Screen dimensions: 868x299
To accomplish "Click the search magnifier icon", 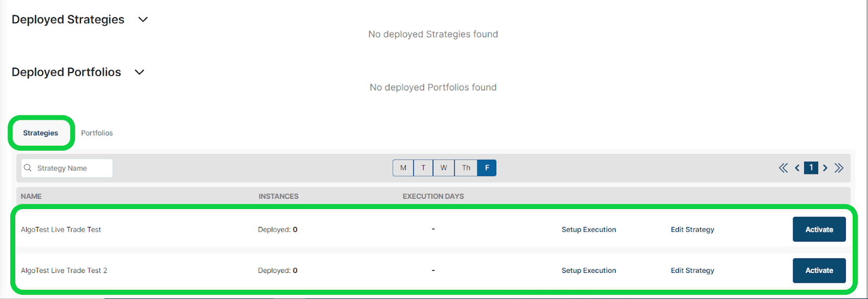I will [28, 168].
